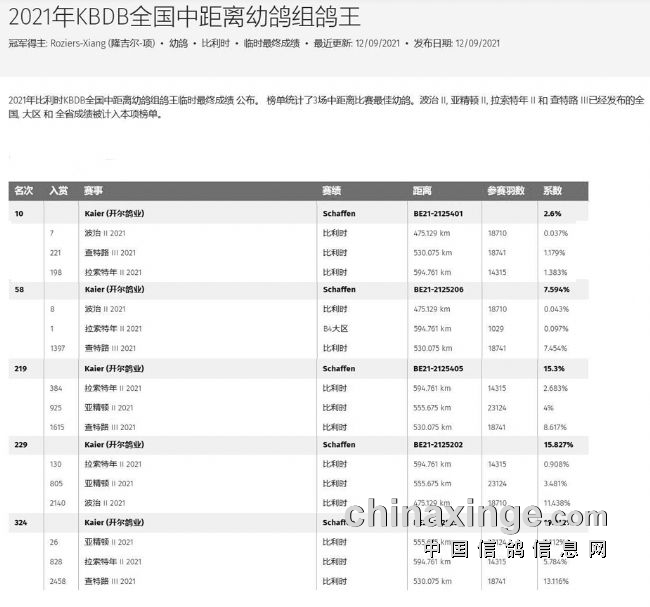The width and height of the screenshot is (650, 607).
Task: Click the total coefficient 7.594%
Action: coord(557,289)
